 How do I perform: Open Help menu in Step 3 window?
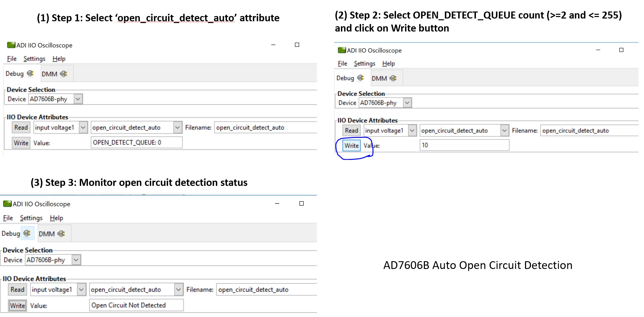(56, 218)
